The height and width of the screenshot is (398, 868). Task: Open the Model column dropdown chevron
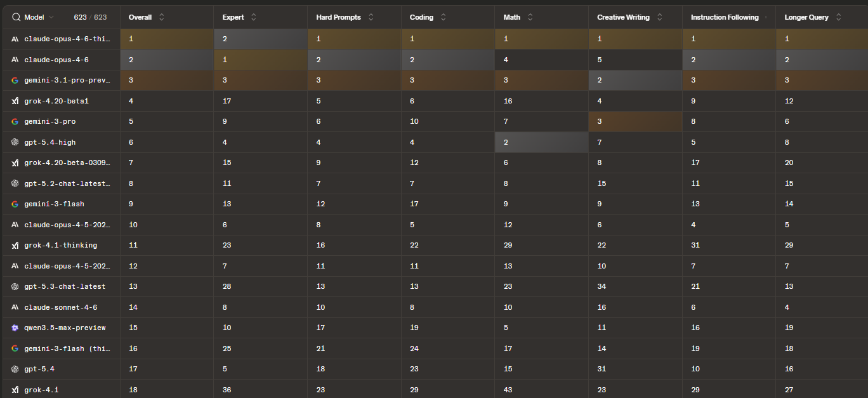click(51, 18)
